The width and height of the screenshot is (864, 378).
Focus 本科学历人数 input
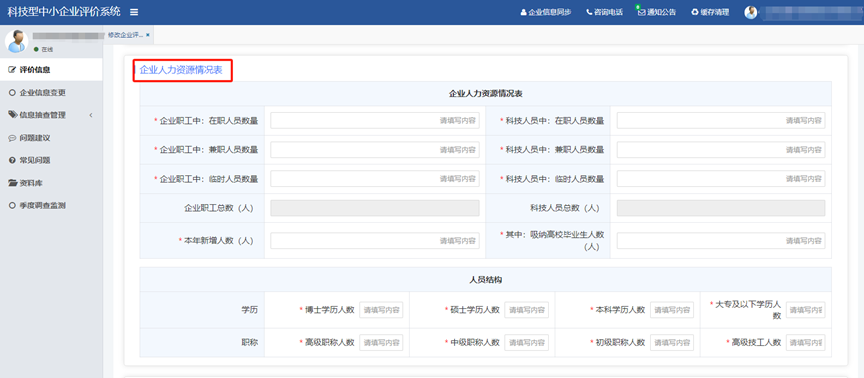(672, 310)
